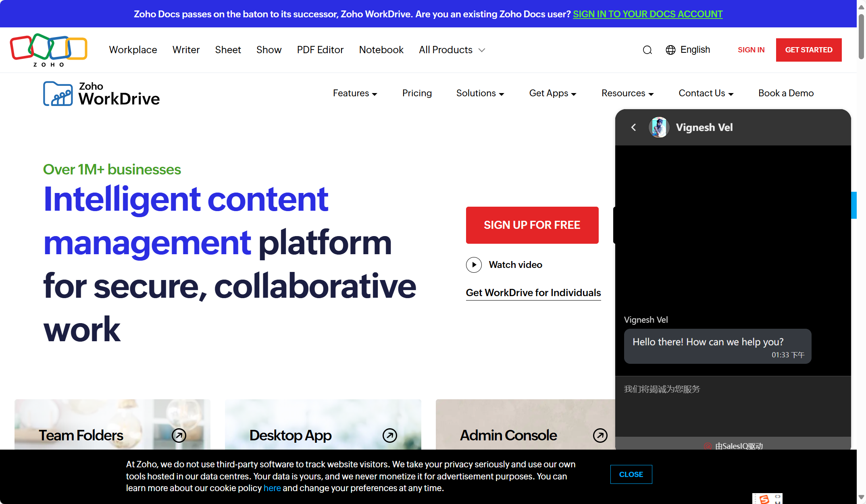Image resolution: width=866 pixels, height=504 pixels.
Task: Close the cookie policy banner
Action: [x=631, y=475]
